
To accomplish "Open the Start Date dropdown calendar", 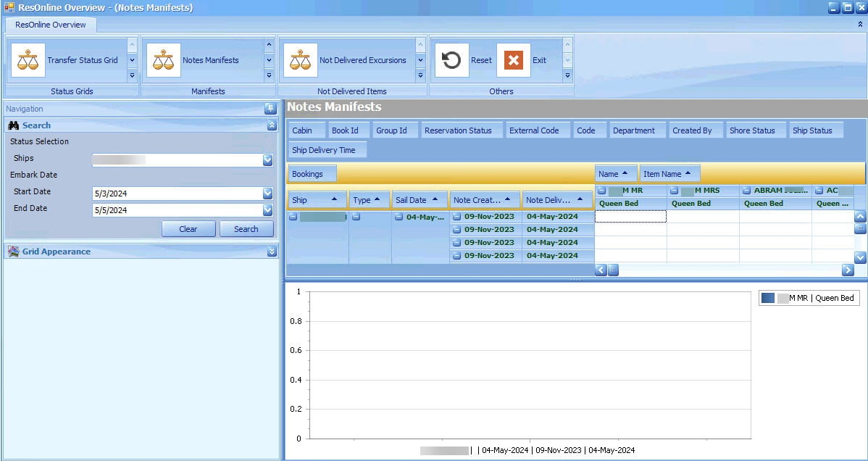I will (x=268, y=194).
